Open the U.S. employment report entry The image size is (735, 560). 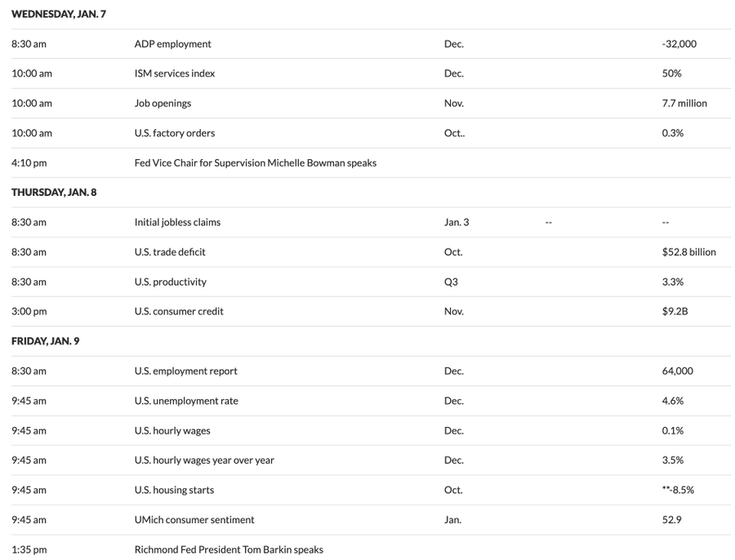click(x=185, y=371)
